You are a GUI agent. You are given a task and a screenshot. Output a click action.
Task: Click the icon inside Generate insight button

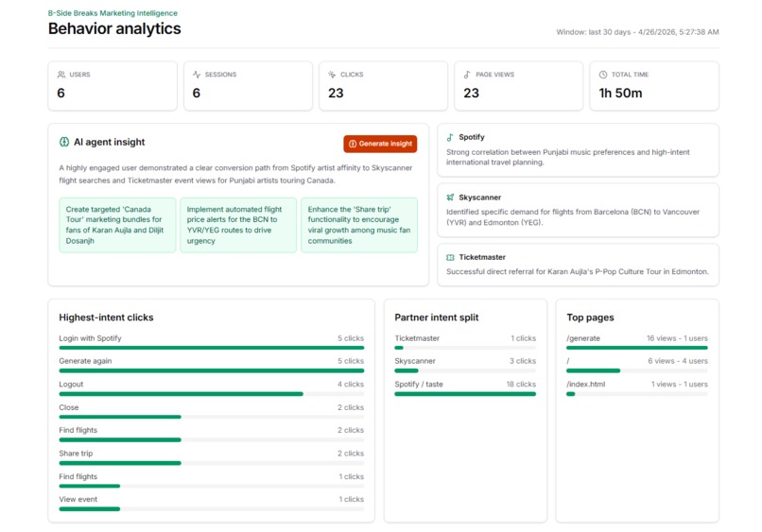[x=353, y=144]
